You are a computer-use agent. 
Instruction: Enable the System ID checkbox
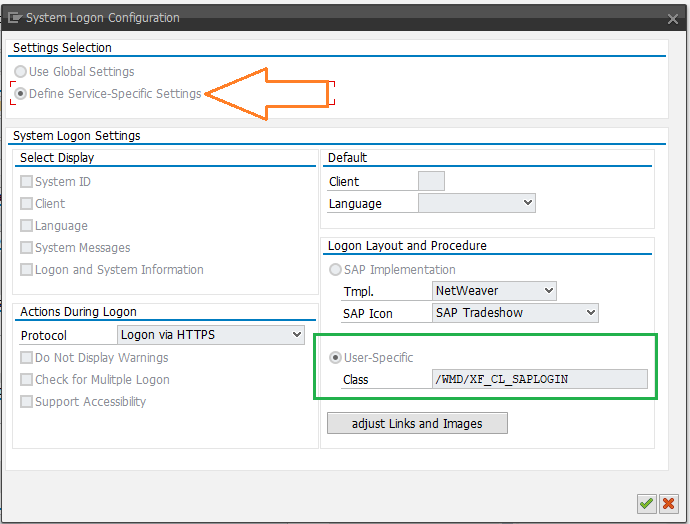[27, 182]
